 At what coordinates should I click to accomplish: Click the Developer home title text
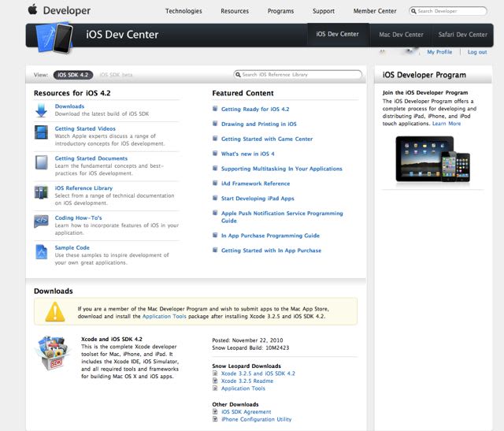66,10
